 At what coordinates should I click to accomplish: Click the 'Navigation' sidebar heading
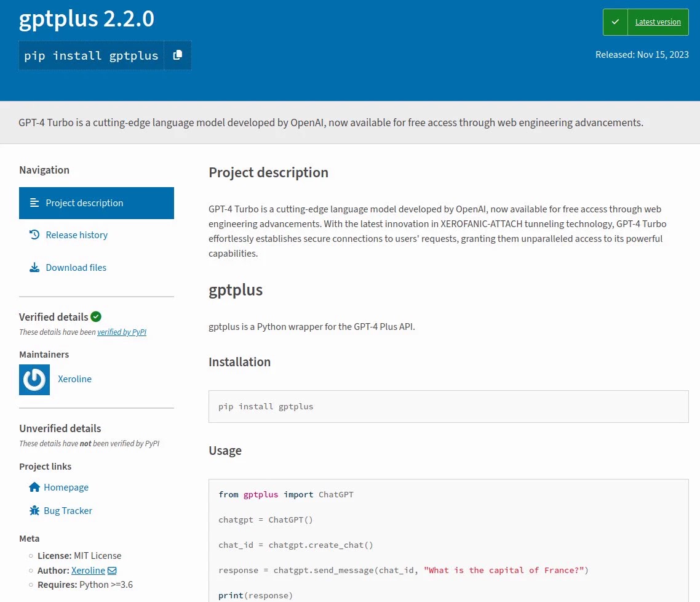coord(44,170)
